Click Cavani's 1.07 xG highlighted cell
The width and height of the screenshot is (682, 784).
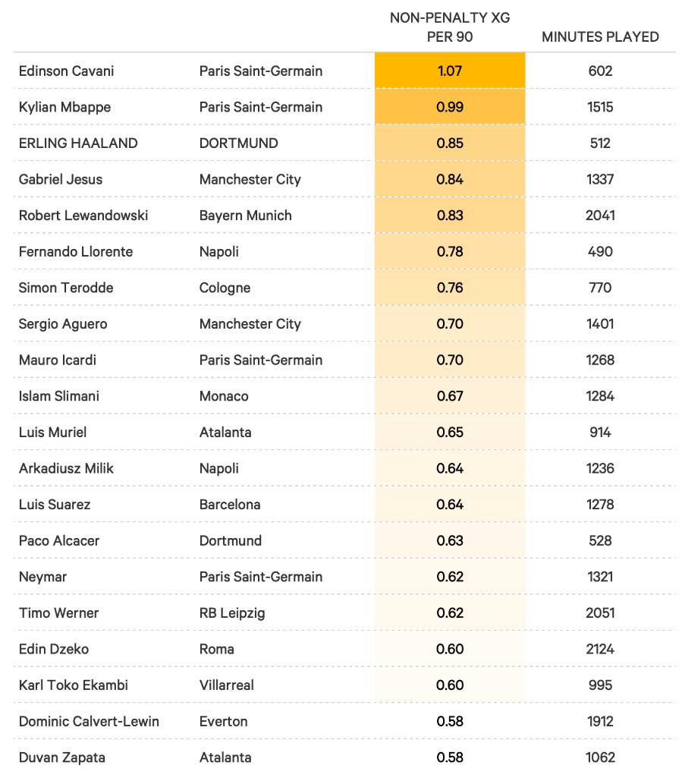(x=450, y=71)
